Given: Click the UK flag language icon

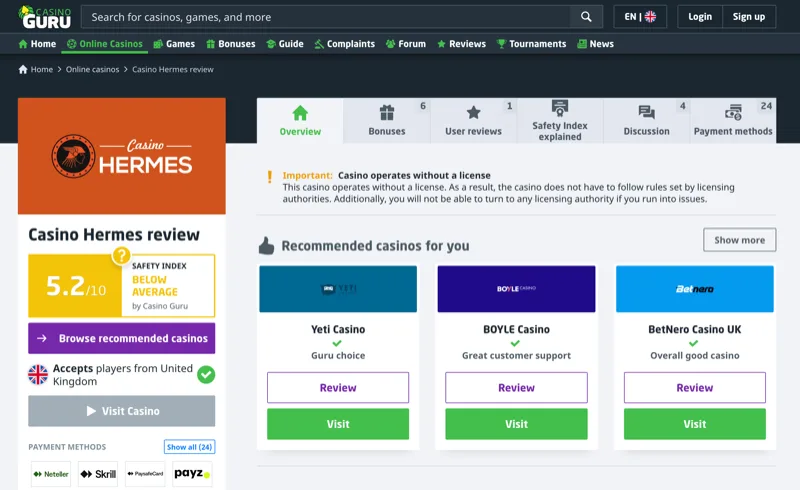Looking at the screenshot, I should click(650, 17).
